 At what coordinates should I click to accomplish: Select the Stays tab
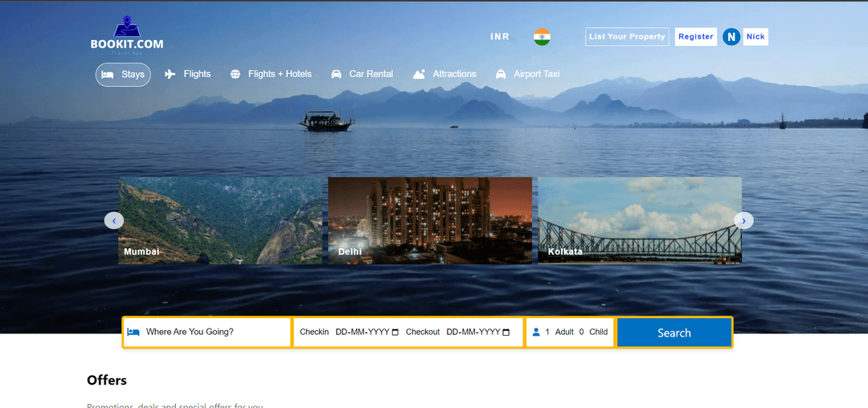(123, 75)
